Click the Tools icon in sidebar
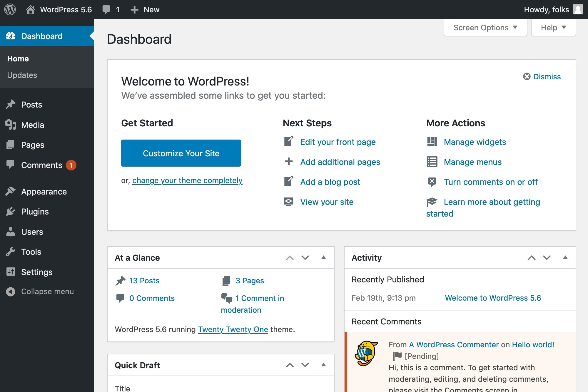Image resolution: width=588 pixels, height=392 pixels. tap(11, 252)
